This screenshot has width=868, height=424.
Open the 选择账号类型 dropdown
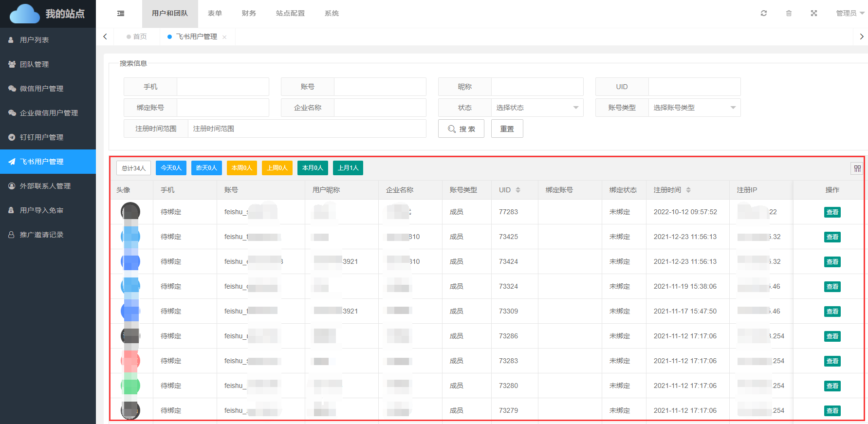[x=694, y=108]
